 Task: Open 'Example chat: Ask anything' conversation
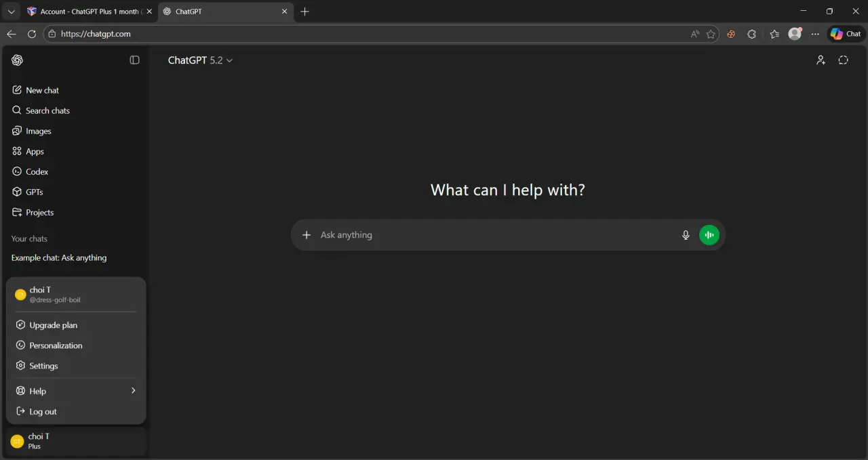pos(75,257)
